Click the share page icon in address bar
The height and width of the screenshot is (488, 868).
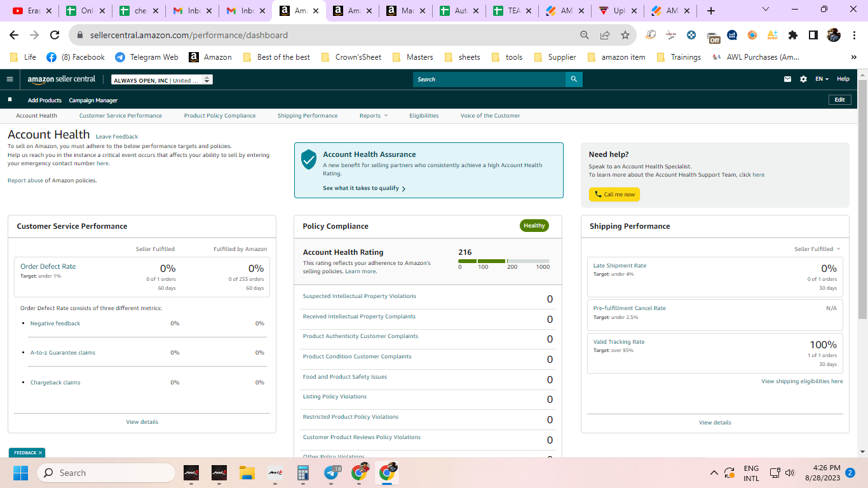click(605, 35)
